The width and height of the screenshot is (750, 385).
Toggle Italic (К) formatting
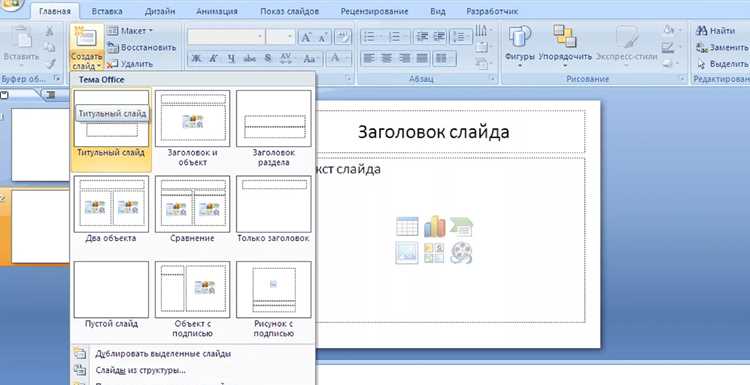(213, 58)
